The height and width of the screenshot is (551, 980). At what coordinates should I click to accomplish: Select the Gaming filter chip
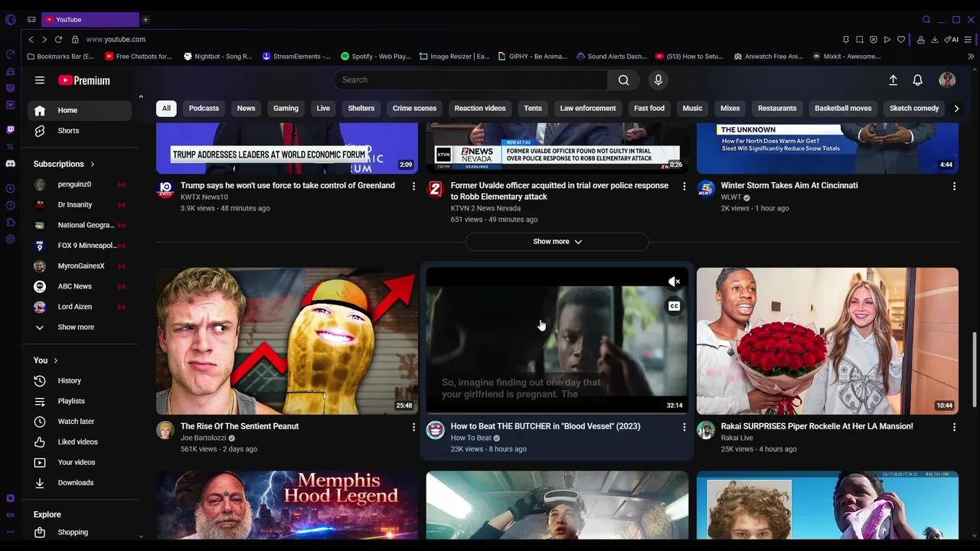286,108
